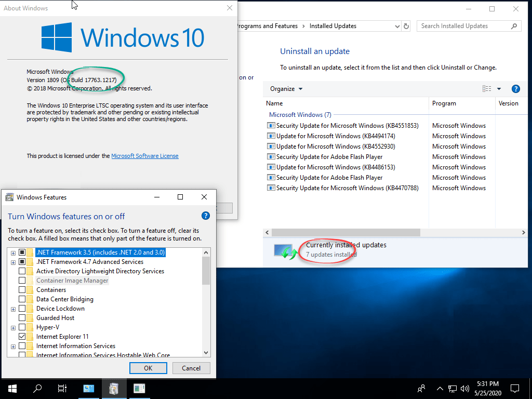The height and width of the screenshot is (399, 532).
Task: Click the help icon in Installed Updates toolbar
Action: (515, 89)
